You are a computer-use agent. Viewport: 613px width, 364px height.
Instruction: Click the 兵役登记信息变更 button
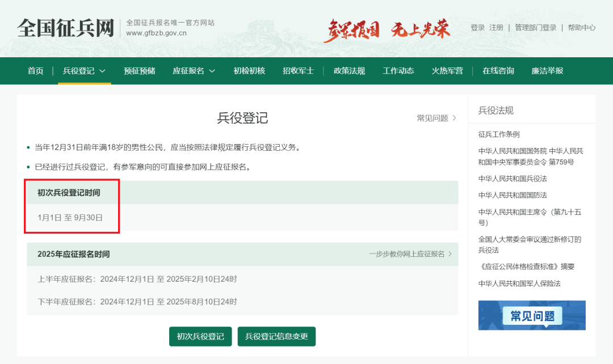pyautogui.click(x=276, y=336)
